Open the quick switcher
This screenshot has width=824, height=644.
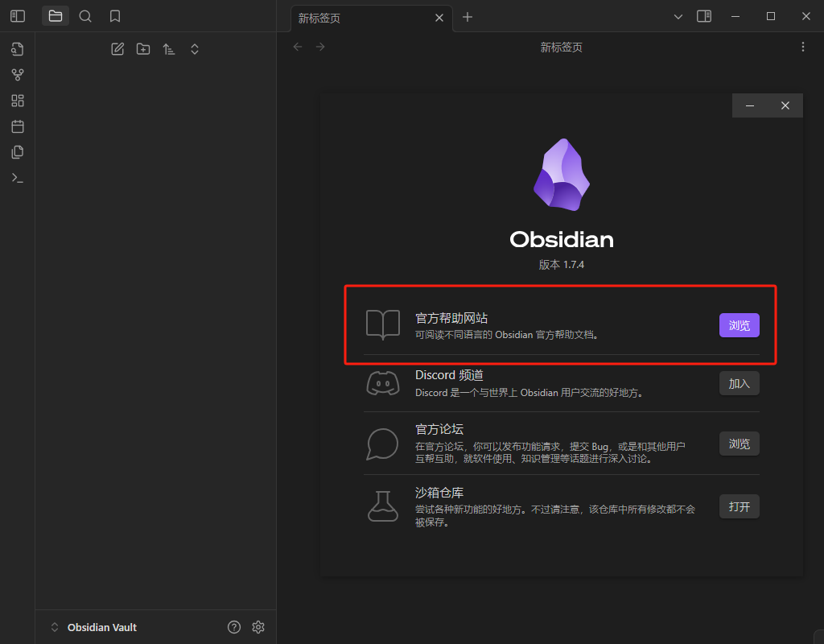tap(17, 48)
